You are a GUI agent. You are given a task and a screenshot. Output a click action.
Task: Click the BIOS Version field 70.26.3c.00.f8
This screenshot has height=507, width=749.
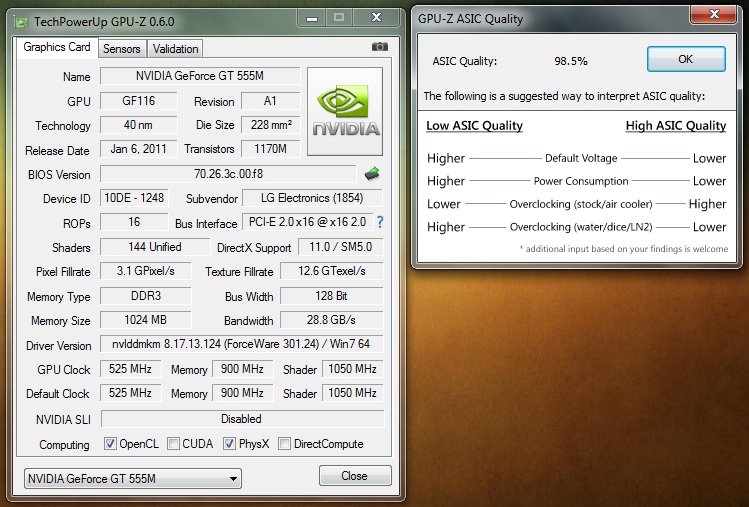point(228,174)
